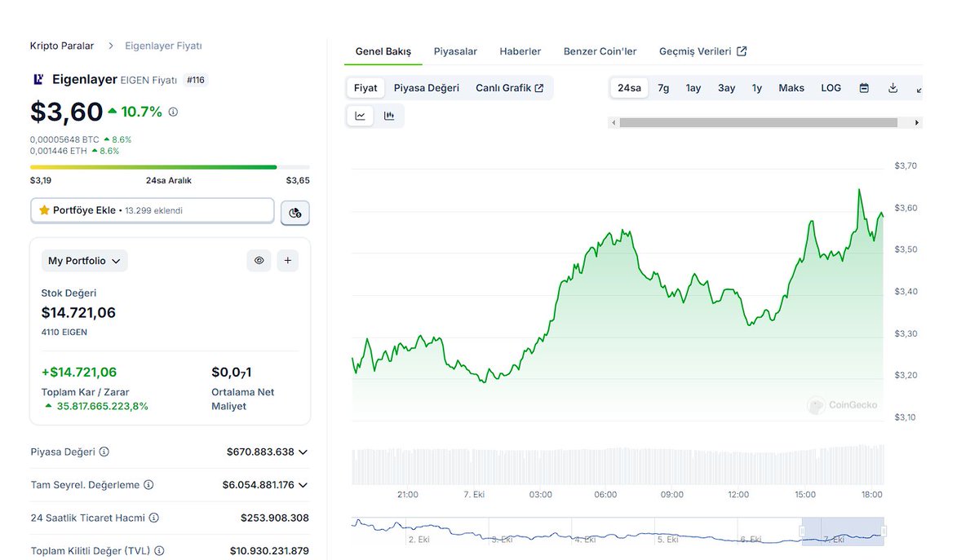The width and height of the screenshot is (979, 560).
Task: Click the 7. Eki date axis label
Action: (x=476, y=495)
